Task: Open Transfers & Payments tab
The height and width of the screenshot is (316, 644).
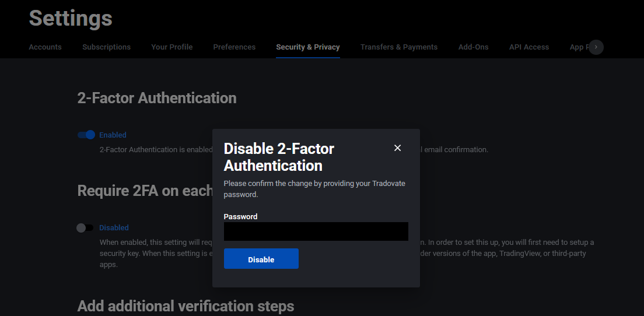Action: tap(399, 47)
